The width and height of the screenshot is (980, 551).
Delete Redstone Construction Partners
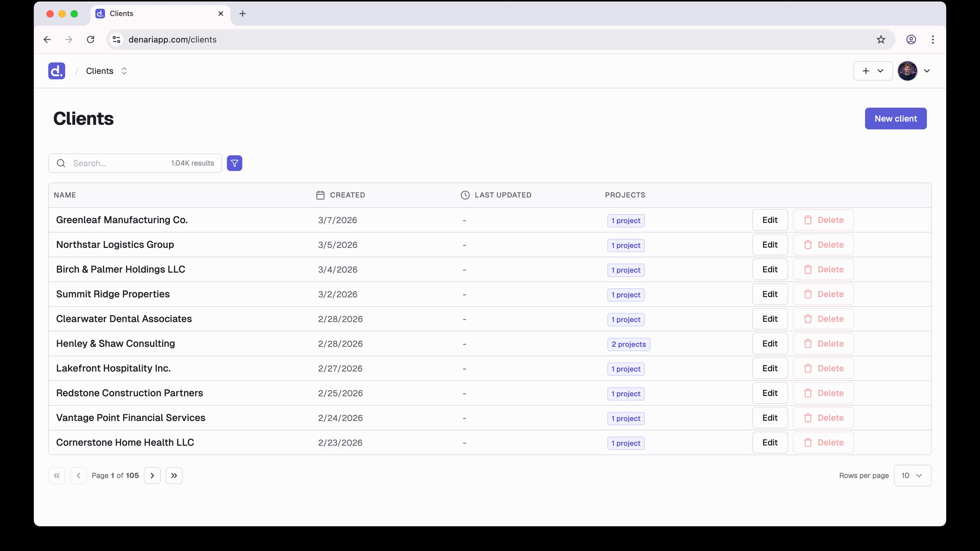point(823,393)
